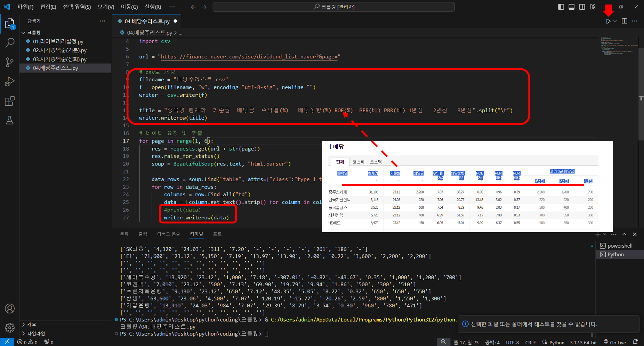Open the Run and Debug view
The height and width of the screenshot is (346, 644).
(10, 82)
